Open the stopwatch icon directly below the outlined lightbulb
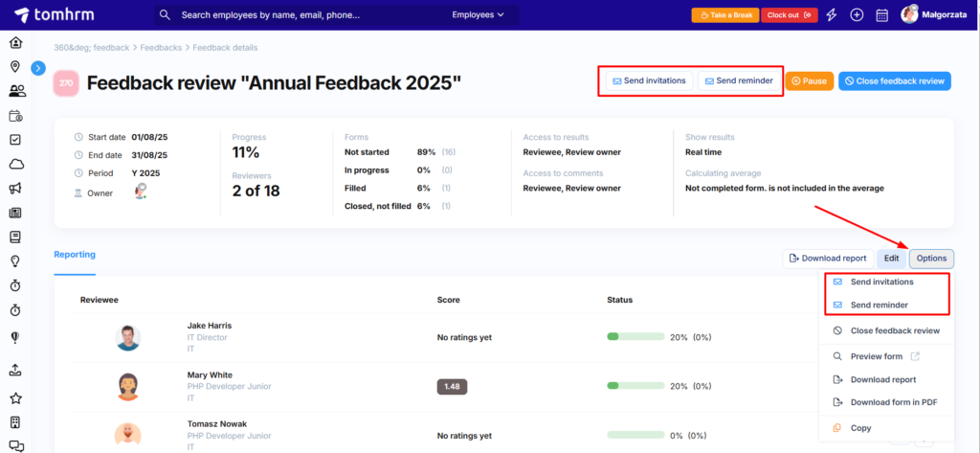 pos(16,285)
